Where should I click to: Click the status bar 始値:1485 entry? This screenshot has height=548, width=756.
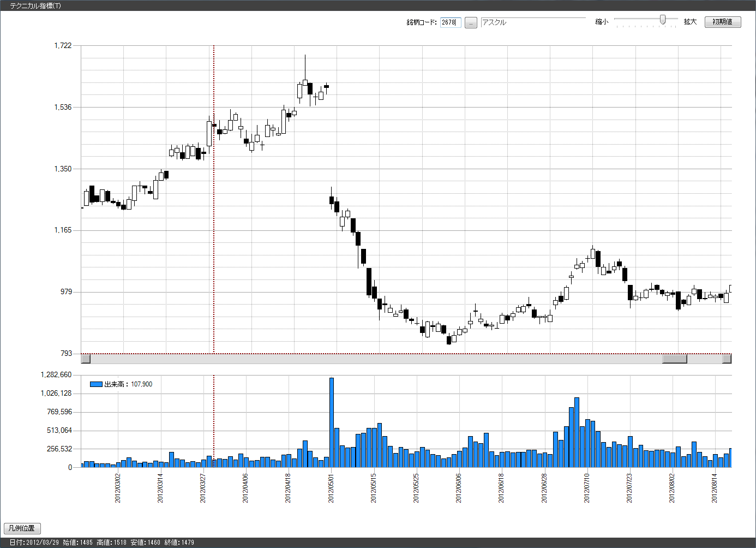click(x=77, y=543)
